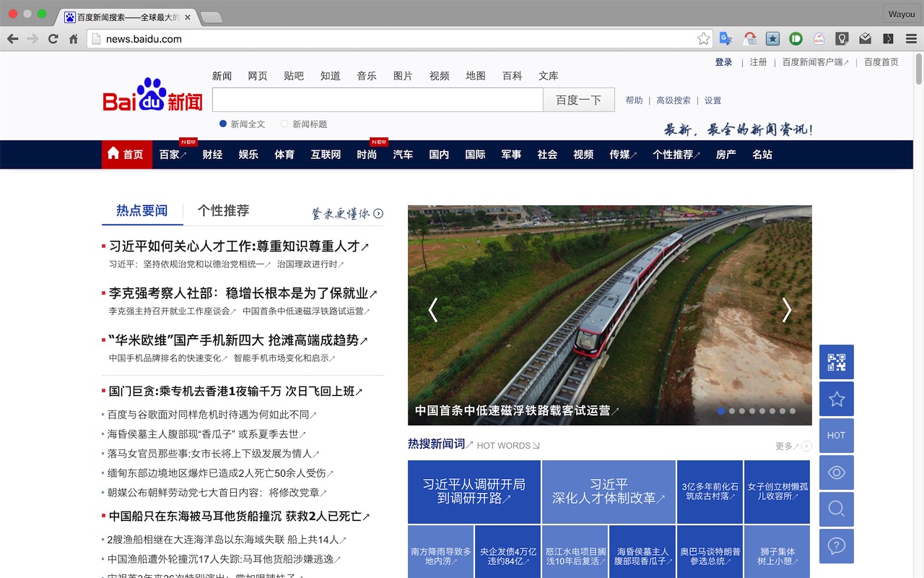
Task: Click the browser back arrow
Action: (13, 39)
